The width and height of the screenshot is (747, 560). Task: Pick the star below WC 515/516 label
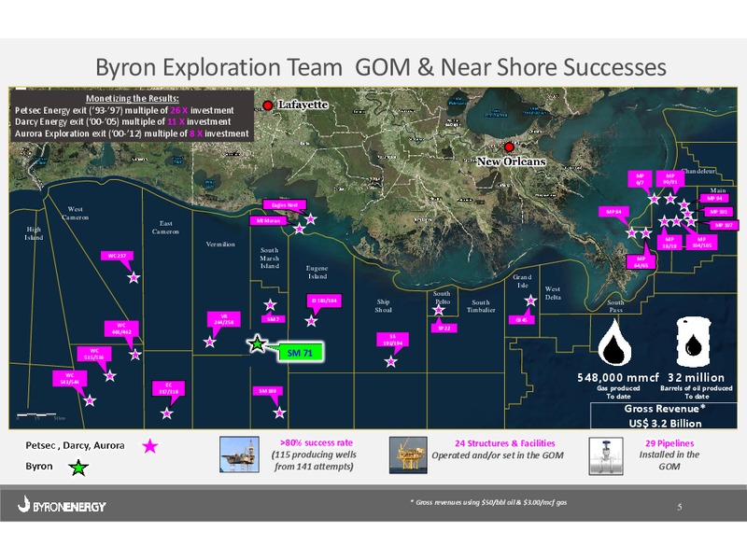click(110, 376)
